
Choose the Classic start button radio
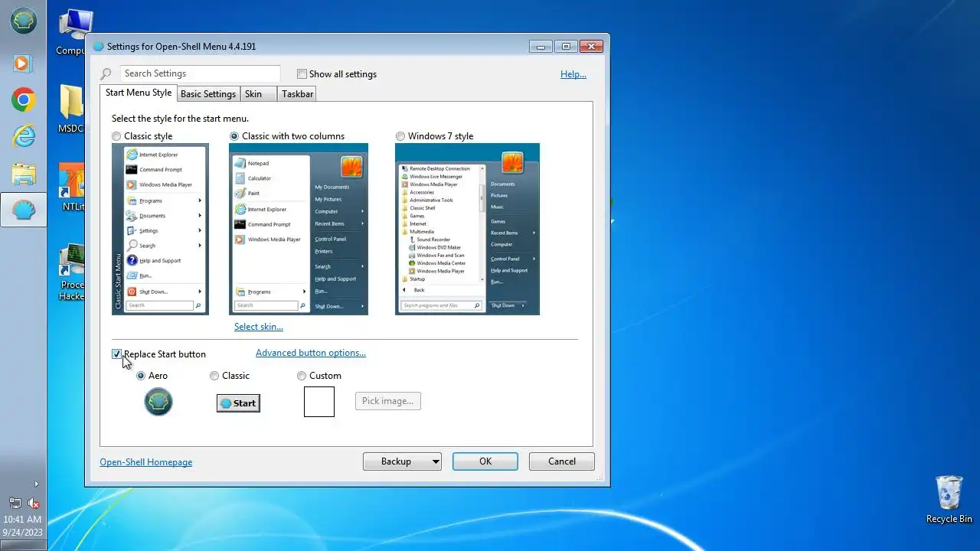[214, 376]
